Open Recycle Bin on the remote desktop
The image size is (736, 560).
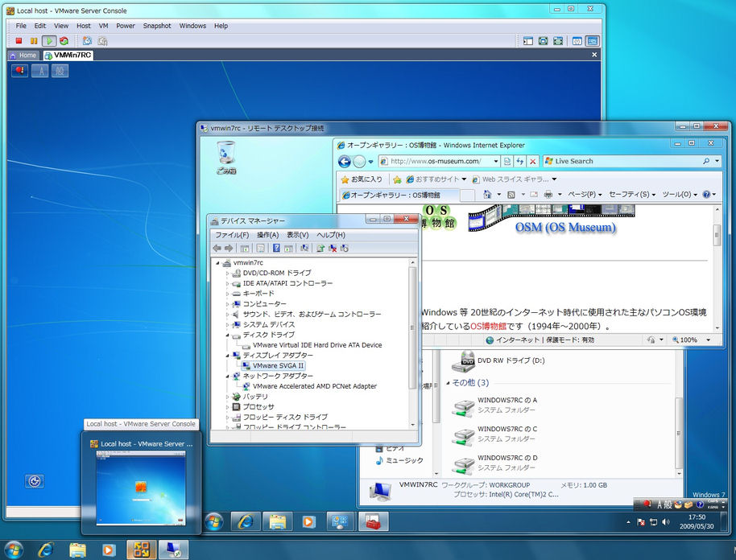click(x=226, y=158)
